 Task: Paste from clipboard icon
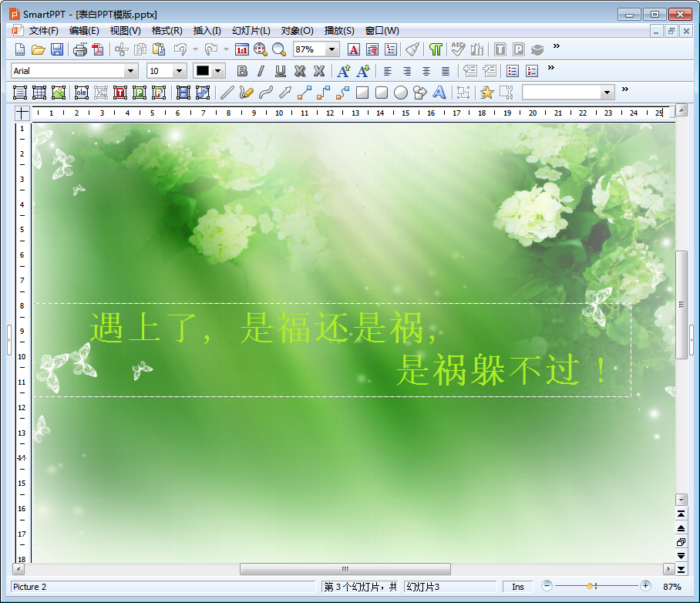(159, 49)
